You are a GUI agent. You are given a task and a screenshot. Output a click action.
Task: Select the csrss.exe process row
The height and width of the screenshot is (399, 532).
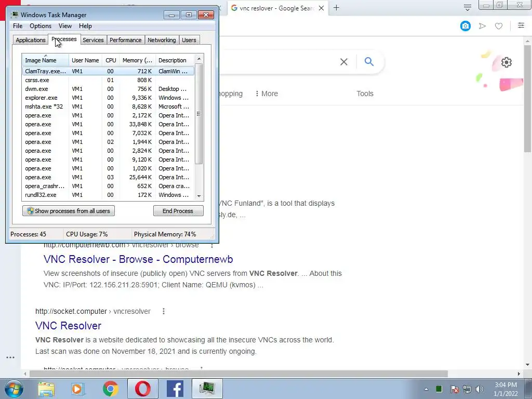click(x=108, y=80)
